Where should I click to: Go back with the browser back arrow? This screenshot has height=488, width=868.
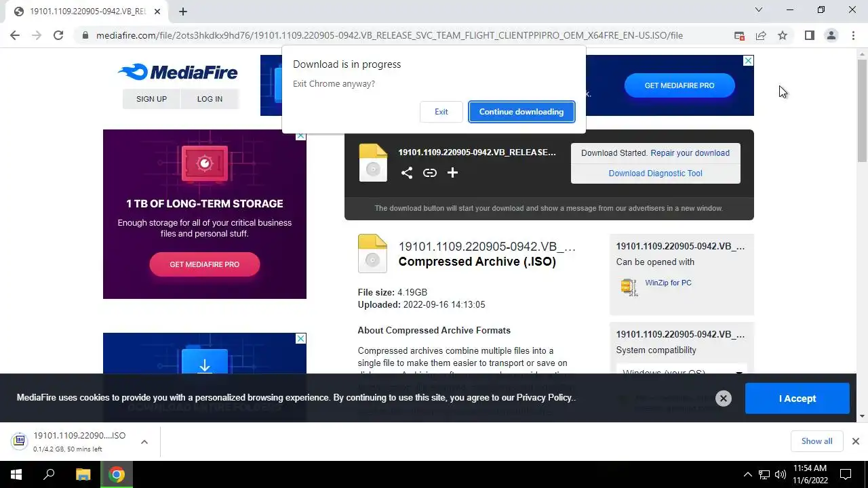15,35
